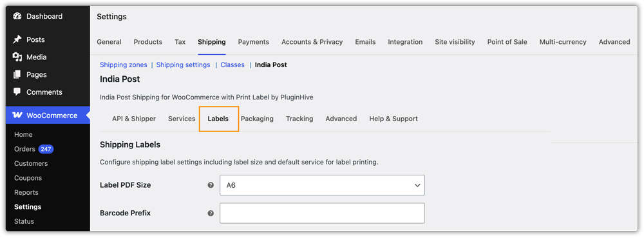Click help icon beside Barcode Prefix
644x238 pixels.
211,213
